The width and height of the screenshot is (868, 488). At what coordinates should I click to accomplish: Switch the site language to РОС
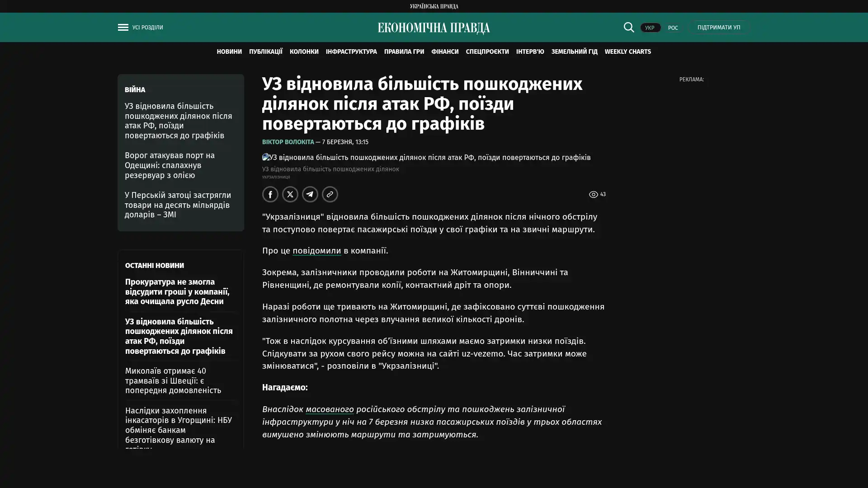point(673,28)
